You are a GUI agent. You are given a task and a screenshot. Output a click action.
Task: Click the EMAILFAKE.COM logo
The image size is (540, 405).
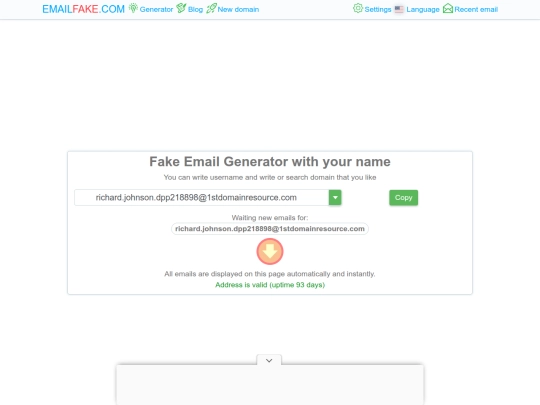click(83, 9)
